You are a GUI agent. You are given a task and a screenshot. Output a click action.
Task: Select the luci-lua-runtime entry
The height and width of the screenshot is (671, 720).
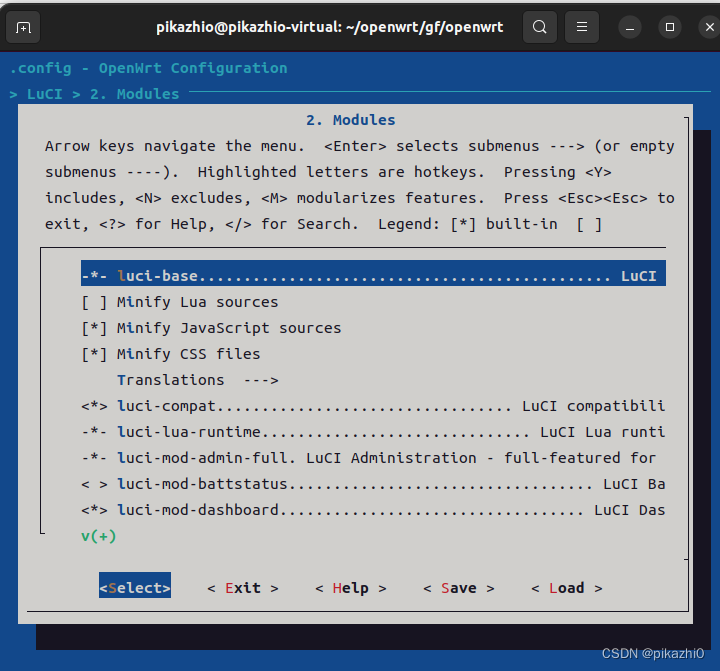(x=373, y=432)
